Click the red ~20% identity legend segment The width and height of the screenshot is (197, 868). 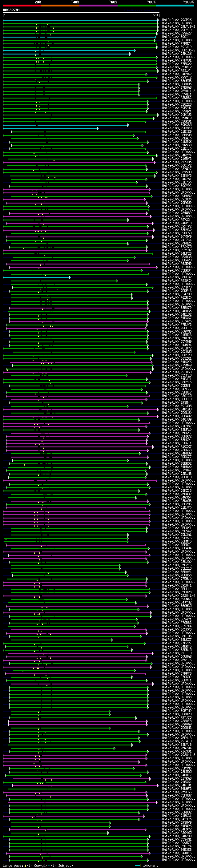pos(22,6)
